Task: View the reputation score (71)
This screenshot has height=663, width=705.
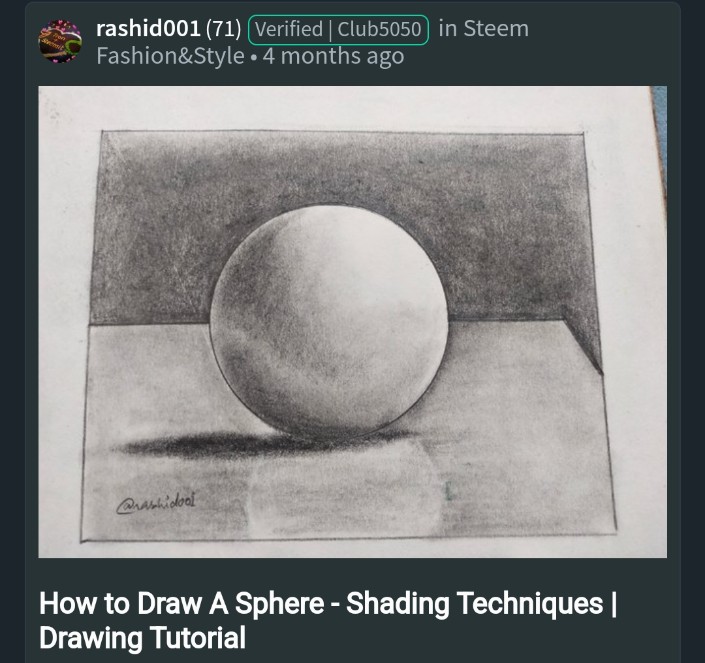Action: click(223, 29)
